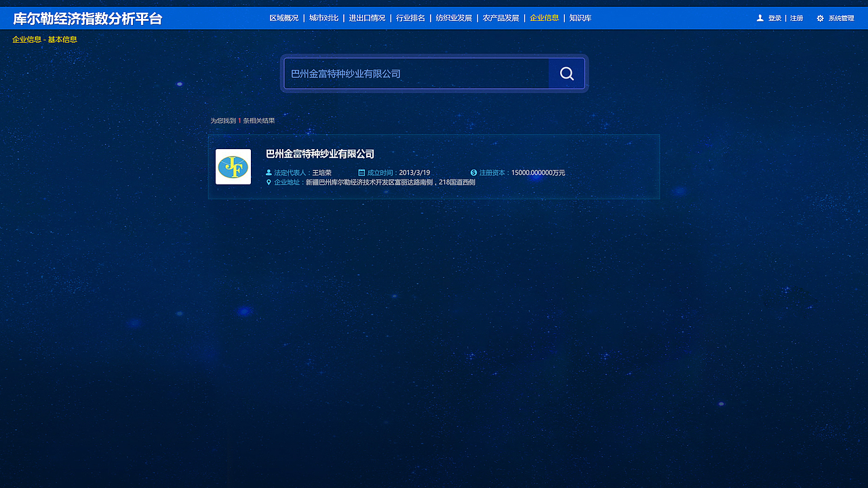This screenshot has height=488, width=868.
Task: Open the 进出口情况 menu
Action: click(367, 18)
